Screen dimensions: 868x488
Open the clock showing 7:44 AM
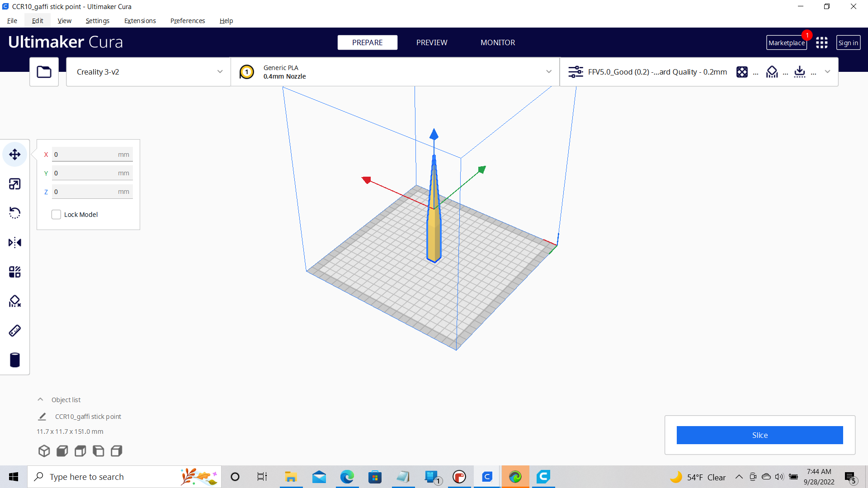tap(819, 477)
